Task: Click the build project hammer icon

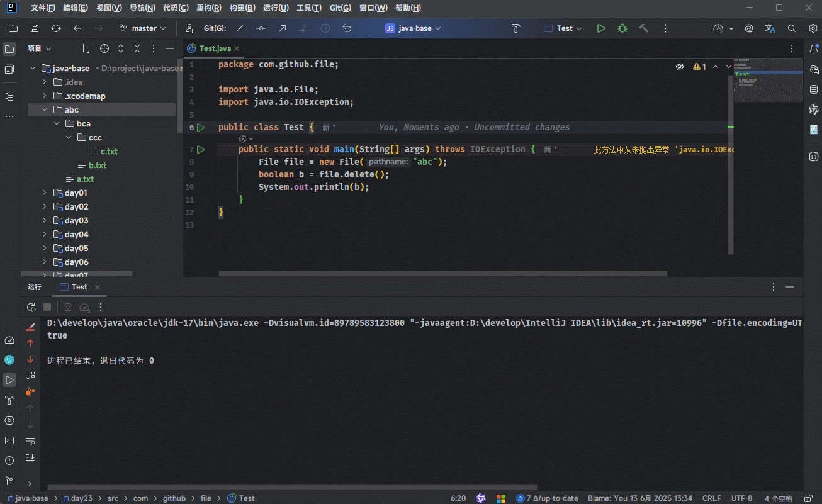Action: pos(643,28)
